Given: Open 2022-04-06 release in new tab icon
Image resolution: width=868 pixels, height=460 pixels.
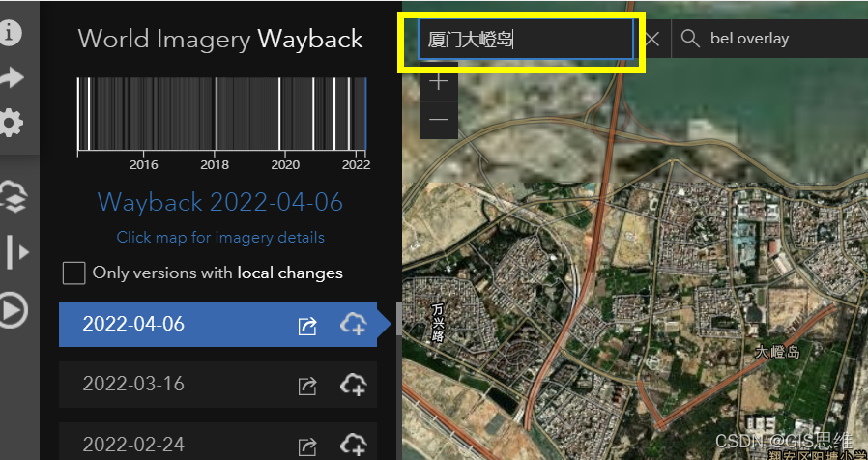Looking at the screenshot, I should [x=307, y=326].
